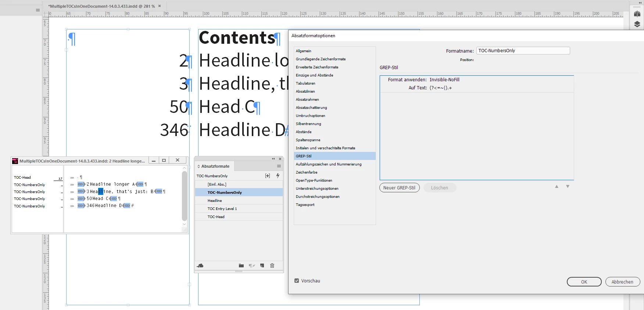644x310 pixels.
Task: Select the [Einf. Abs.] paragraph style
Action: coord(239,184)
